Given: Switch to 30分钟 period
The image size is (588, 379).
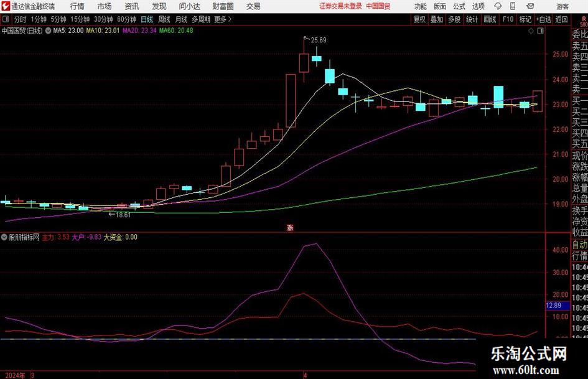Looking at the screenshot, I should (x=103, y=19).
